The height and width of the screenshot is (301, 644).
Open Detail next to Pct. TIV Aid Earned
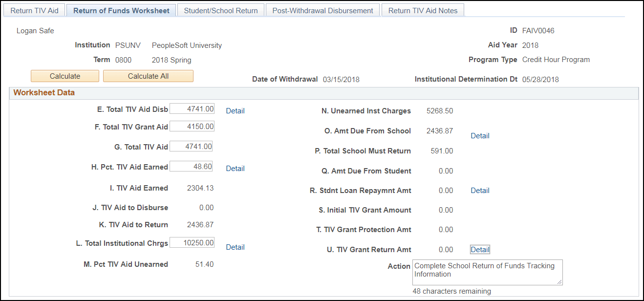click(235, 168)
